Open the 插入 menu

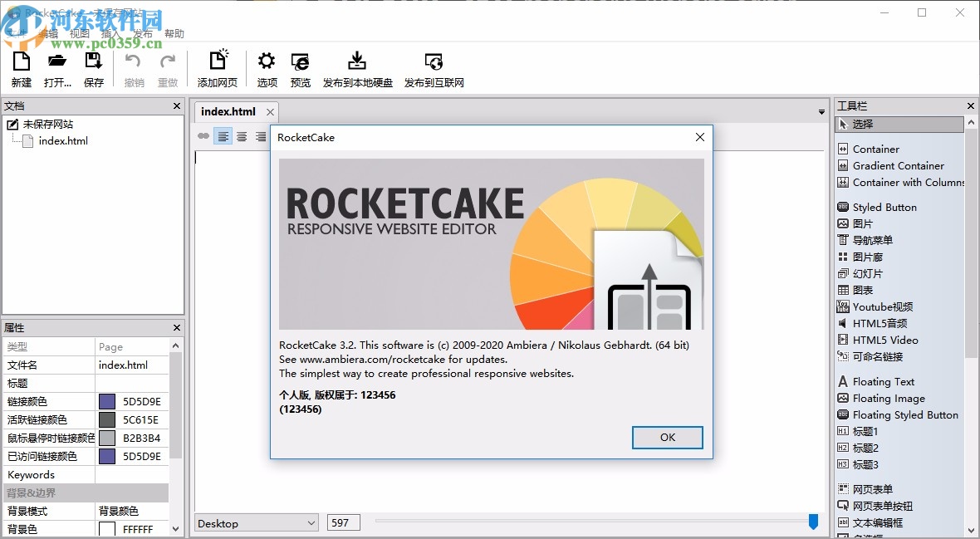coord(111,33)
